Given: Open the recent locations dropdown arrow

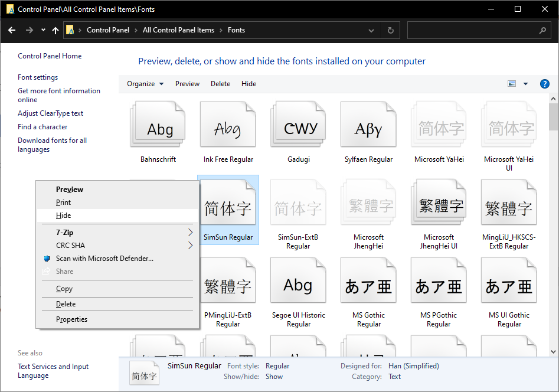Looking at the screenshot, I should pyautogui.click(x=43, y=30).
